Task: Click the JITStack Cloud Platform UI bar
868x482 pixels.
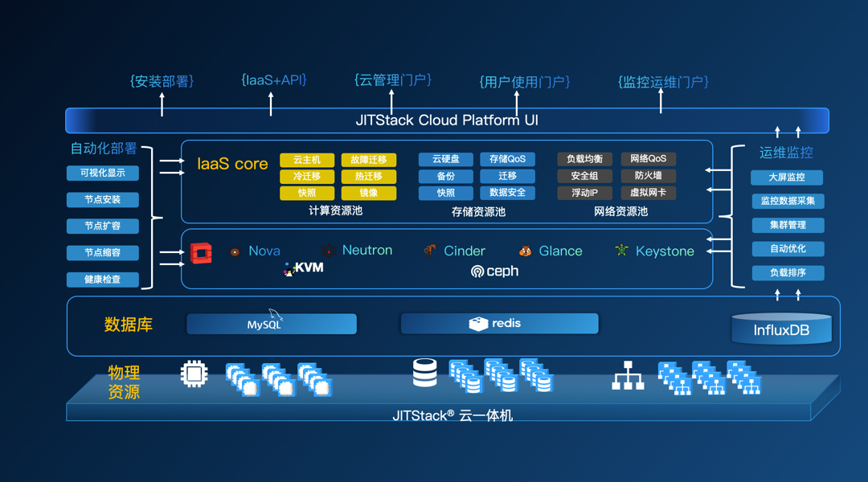Action: (448, 120)
